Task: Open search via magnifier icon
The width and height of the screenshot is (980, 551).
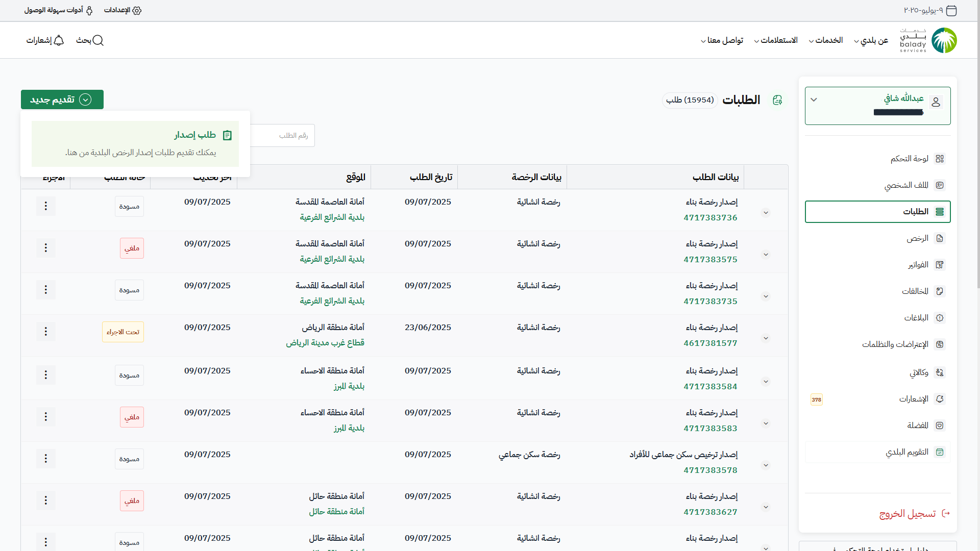Action: [x=98, y=40]
